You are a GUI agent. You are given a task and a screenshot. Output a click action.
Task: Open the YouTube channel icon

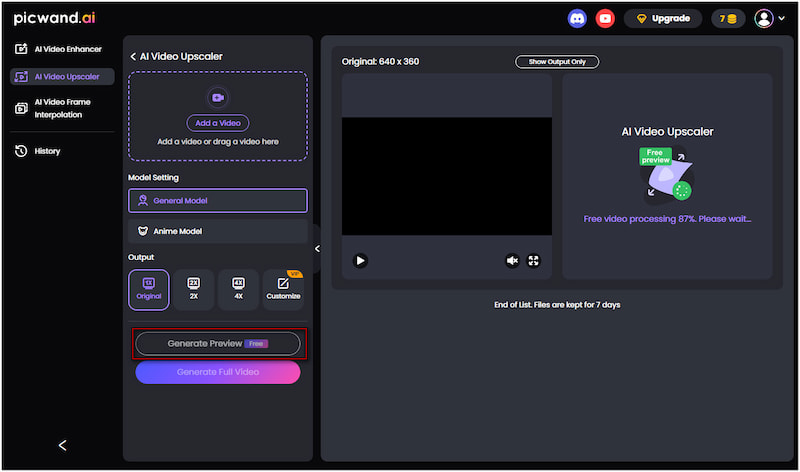pos(605,19)
